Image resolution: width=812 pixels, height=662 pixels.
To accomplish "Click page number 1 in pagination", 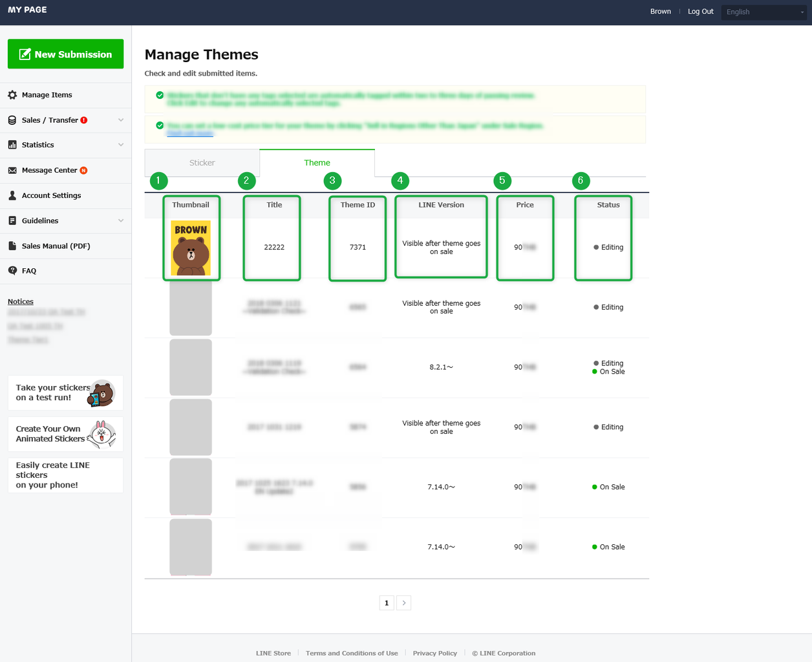I will coord(387,603).
